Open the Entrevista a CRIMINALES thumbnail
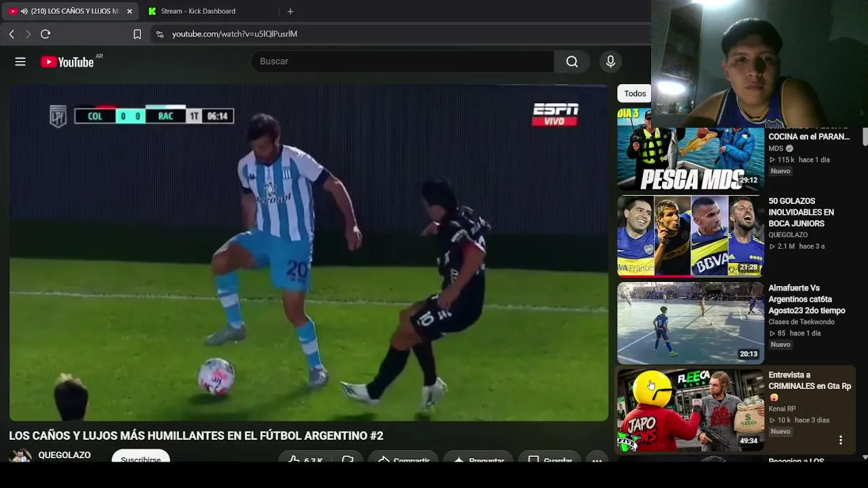The width and height of the screenshot is (868, 488). coord(690,410)
